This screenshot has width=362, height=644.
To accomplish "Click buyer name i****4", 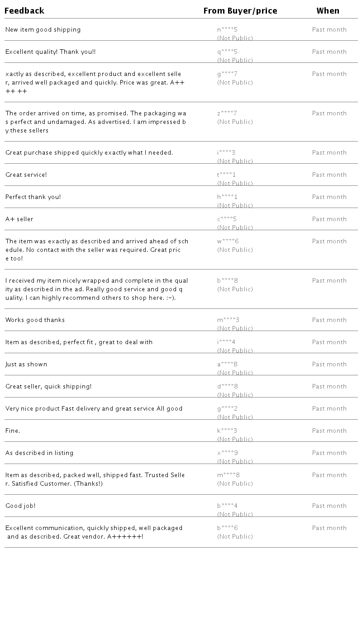I will point(226,342).
